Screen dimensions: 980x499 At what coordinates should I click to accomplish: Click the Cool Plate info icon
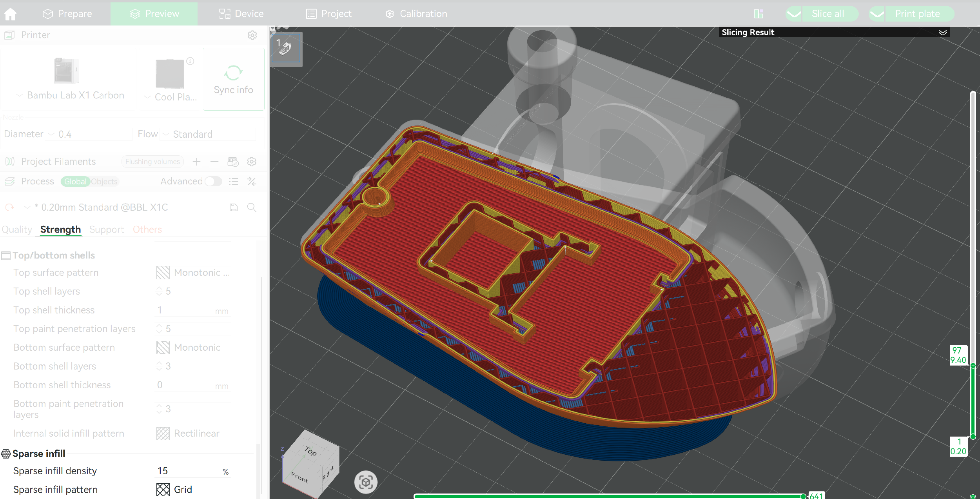(190, 61)
